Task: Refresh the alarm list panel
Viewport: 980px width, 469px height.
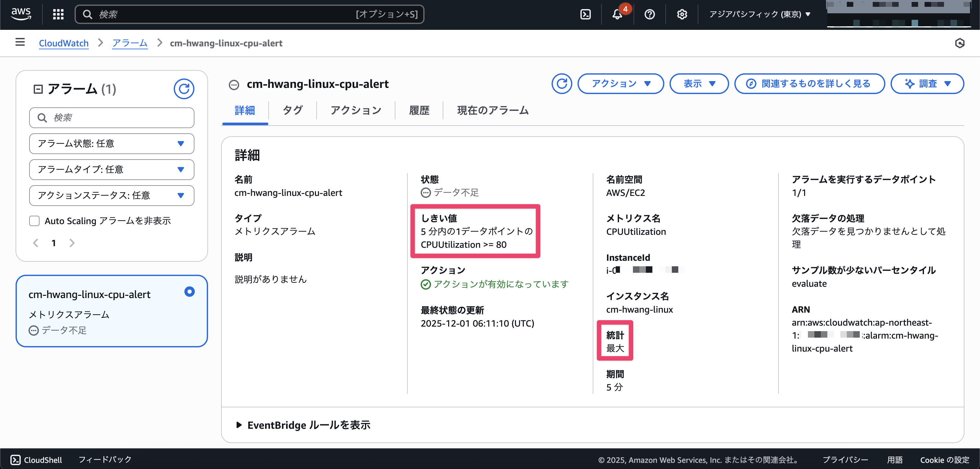Action: (x=184, y=89)
